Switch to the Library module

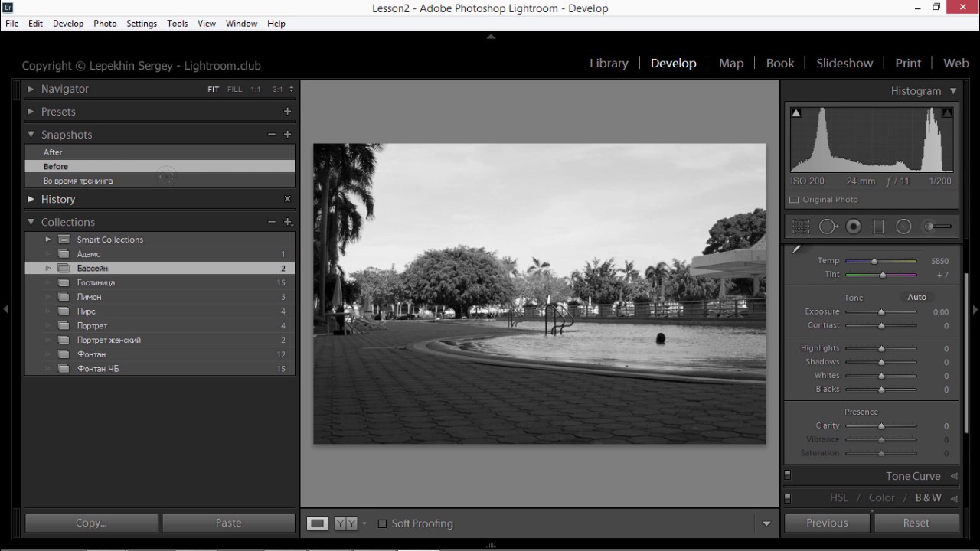609,64
